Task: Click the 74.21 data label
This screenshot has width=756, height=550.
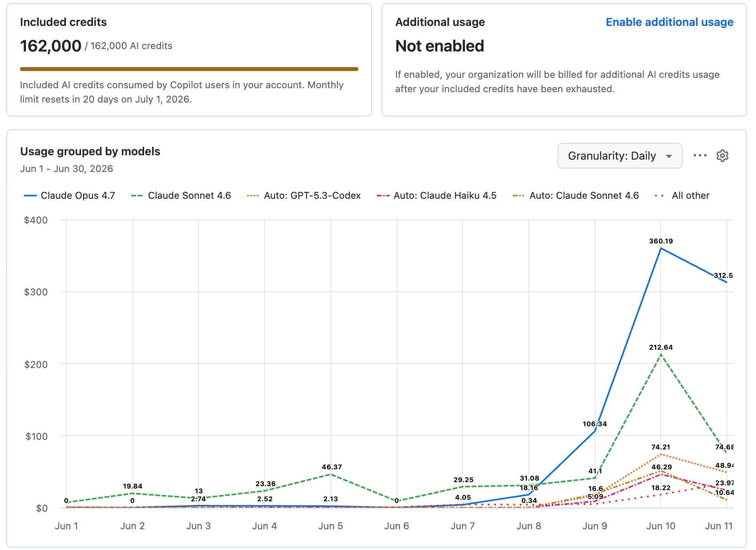Action: coord(661,447)
